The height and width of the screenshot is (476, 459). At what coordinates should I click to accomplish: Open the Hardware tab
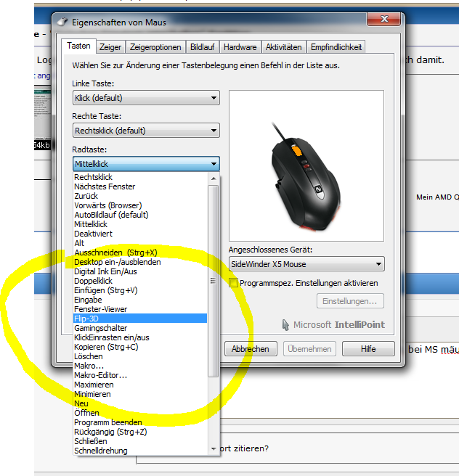(240, 47)
